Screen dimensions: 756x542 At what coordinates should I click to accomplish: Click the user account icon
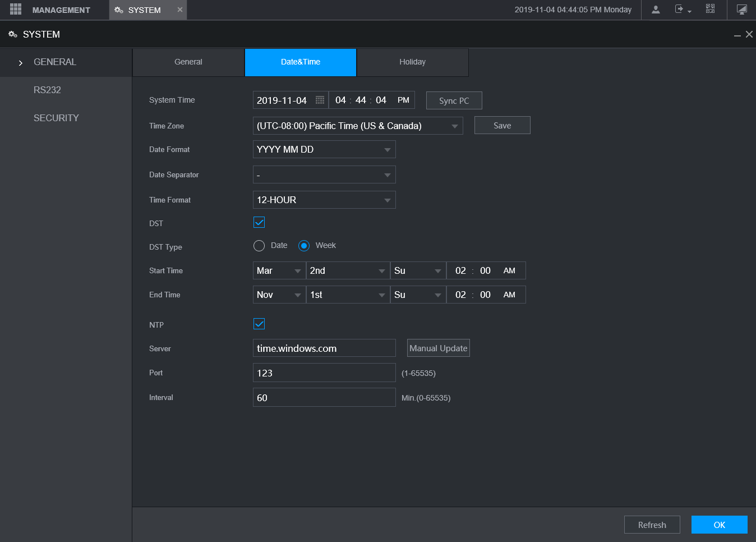656,10
